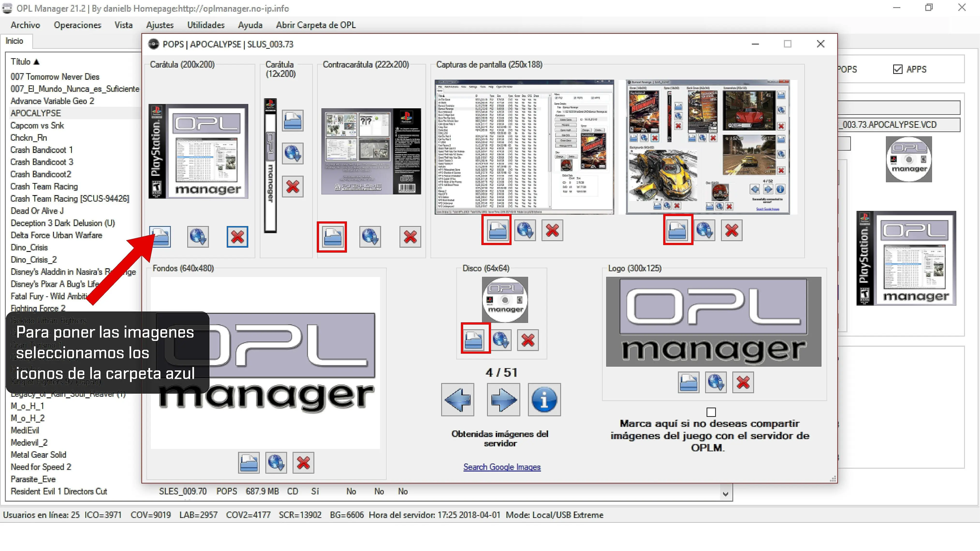Select the Fondos OPL manager background preview

(265, 363)
